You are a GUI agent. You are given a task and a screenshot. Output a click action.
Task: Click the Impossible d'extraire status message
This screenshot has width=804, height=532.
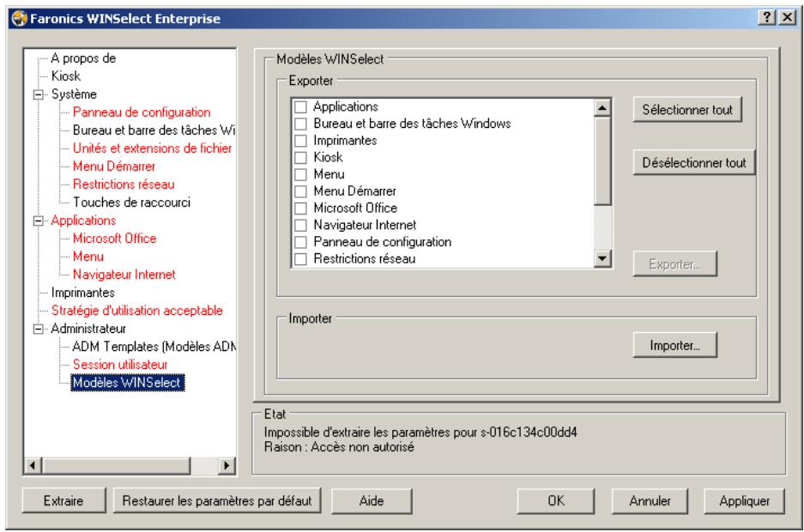[420, 432]
